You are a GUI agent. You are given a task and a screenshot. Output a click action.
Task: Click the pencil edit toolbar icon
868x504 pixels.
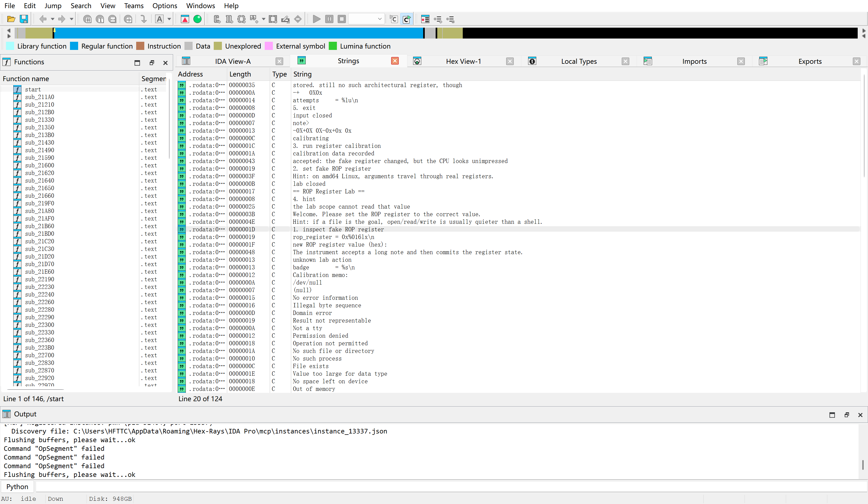pos(286,19)
